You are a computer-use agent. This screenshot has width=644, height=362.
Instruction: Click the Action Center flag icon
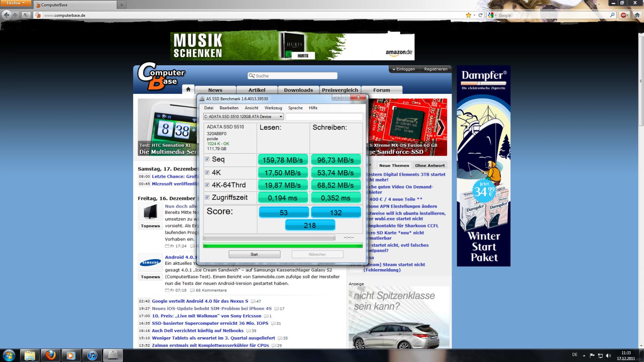(x=592, y=355)
